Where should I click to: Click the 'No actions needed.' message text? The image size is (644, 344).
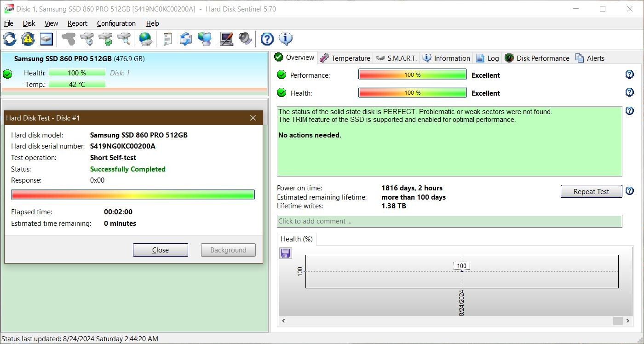tap(310, 135)
